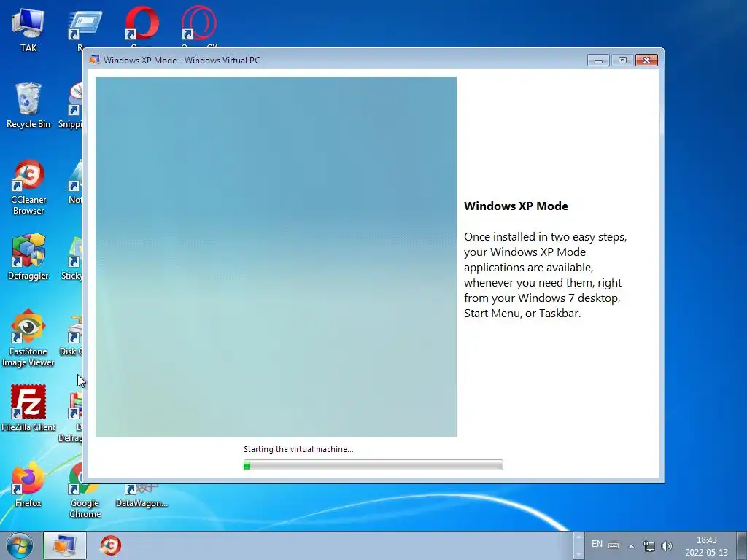This screenshot has width=747, height=560.
Task: Launch CCleaner Browser from desktop shortcut
Action: tap(28, 187)
